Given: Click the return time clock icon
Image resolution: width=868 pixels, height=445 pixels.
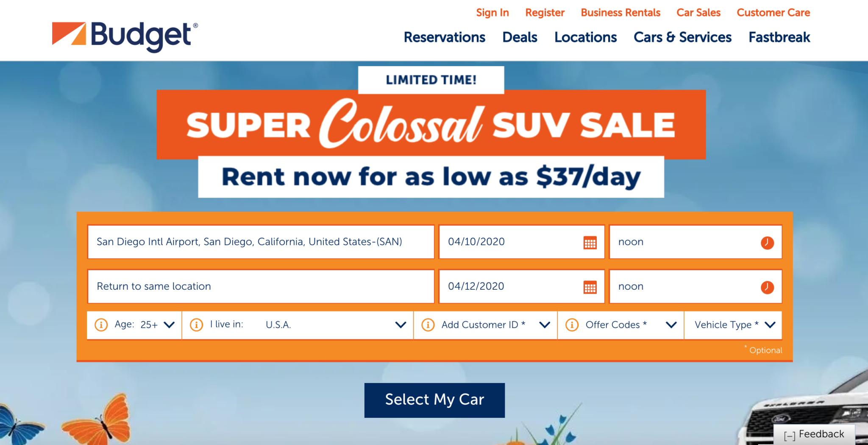Looking at the screenshot, I should click(767, 287).
